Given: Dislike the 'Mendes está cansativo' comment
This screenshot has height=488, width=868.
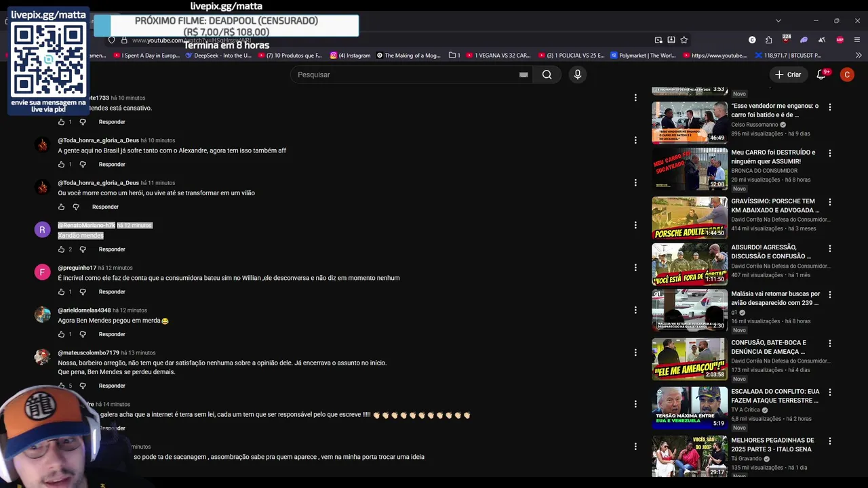Looking at the screenshot, I should tap(83, 122).
